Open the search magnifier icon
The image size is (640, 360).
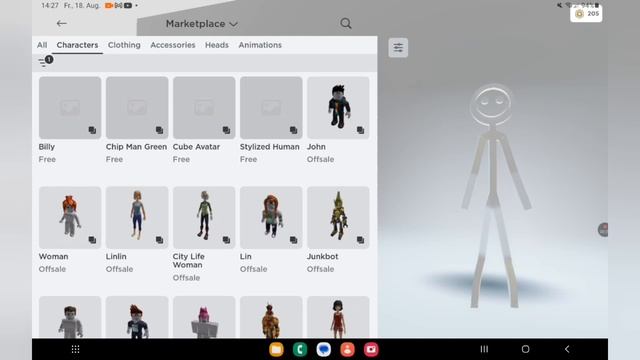point(346,24)
